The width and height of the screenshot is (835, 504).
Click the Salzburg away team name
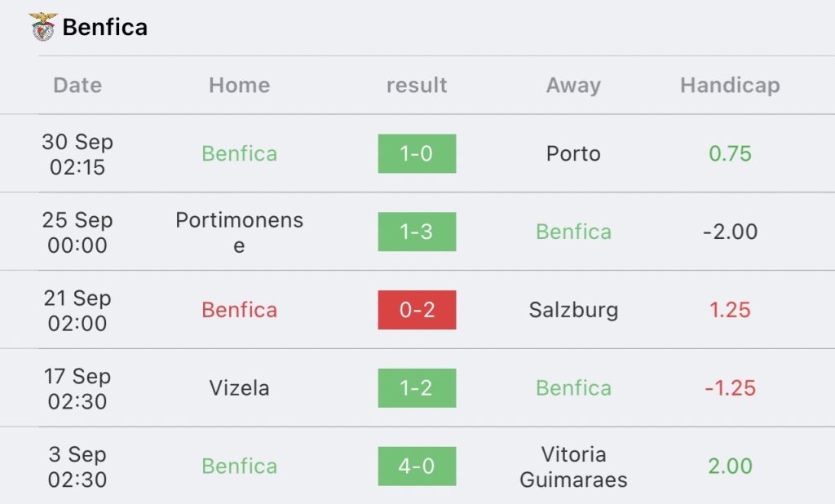(573, 310)
